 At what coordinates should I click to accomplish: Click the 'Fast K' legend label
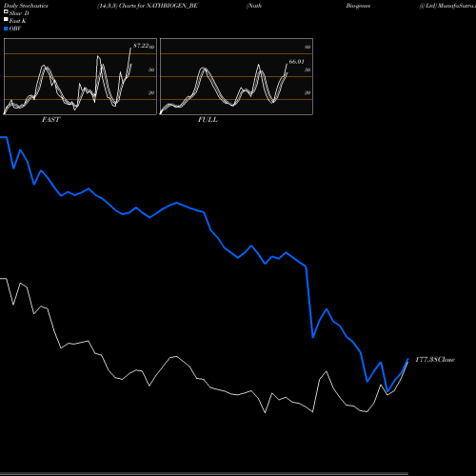[18, 21]
